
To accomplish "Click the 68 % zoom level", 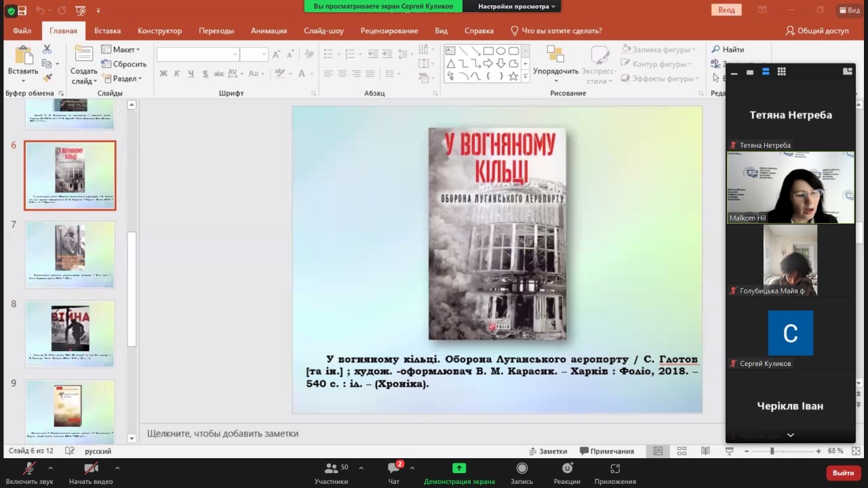I will 835,451.
